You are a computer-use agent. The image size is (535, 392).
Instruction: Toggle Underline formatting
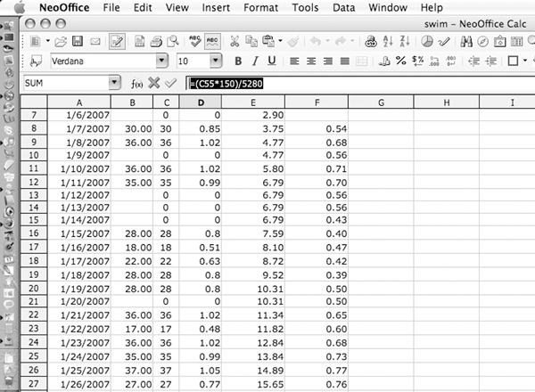coord(271,61)
